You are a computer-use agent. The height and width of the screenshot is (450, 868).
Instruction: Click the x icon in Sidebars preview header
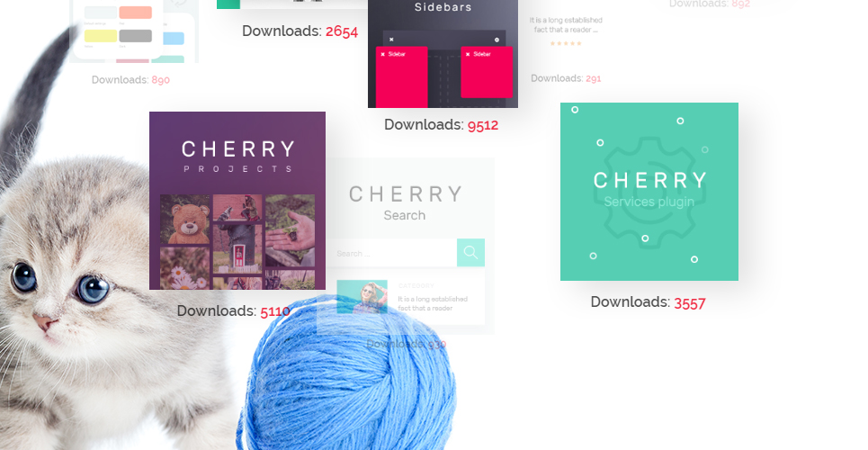point(391,40)
